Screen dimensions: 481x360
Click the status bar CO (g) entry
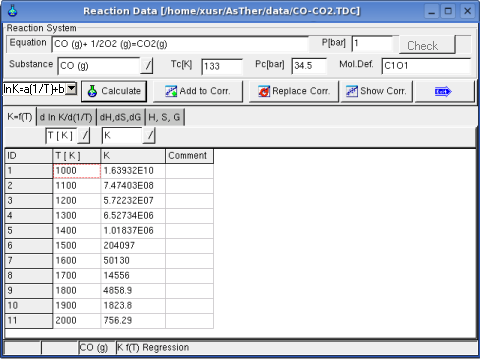click(97, 348)
